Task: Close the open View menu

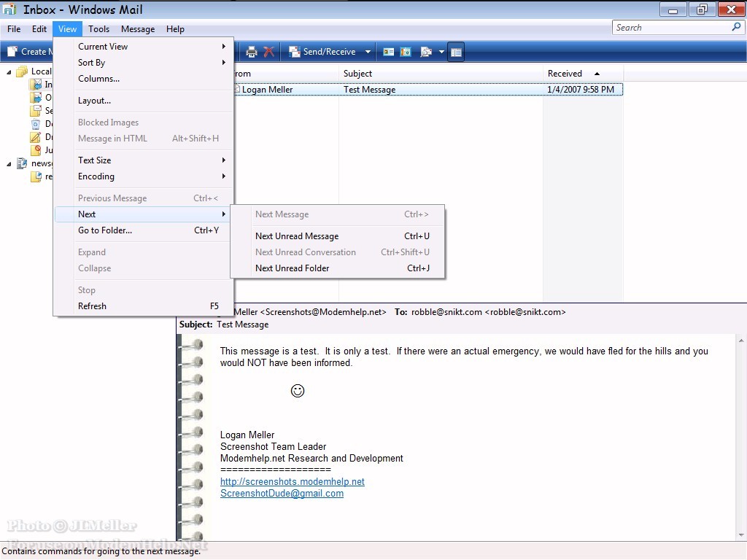Action: point(67,29)
